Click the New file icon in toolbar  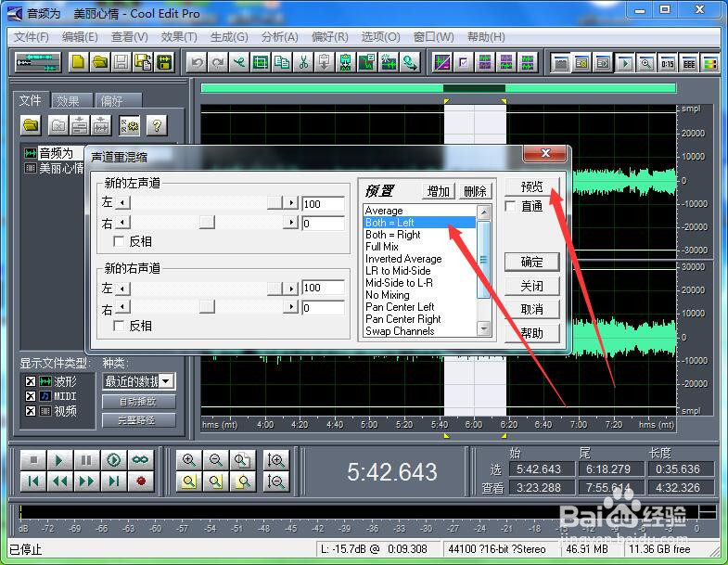[x=79, y=62]
